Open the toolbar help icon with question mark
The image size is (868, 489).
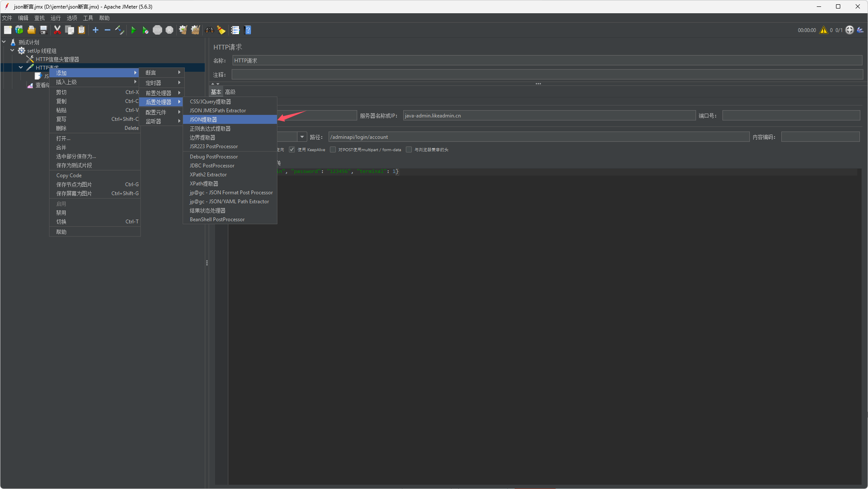(x=248, y=30)
